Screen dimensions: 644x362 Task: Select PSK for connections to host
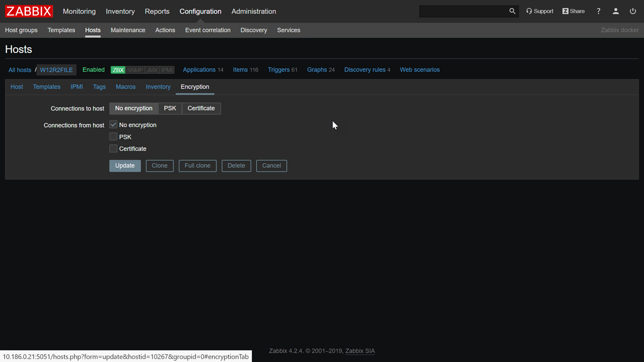pyautogui.click(x=170, y=108)
